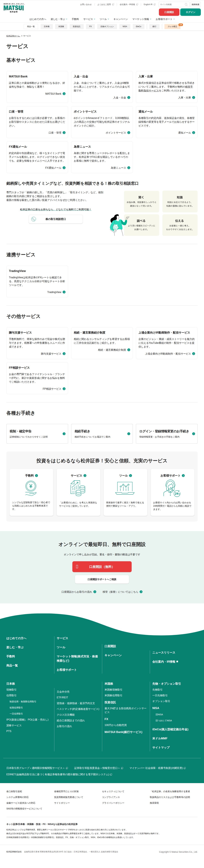Select the 商品一覧 product tab
204x868 pixels.
point(31,26)
